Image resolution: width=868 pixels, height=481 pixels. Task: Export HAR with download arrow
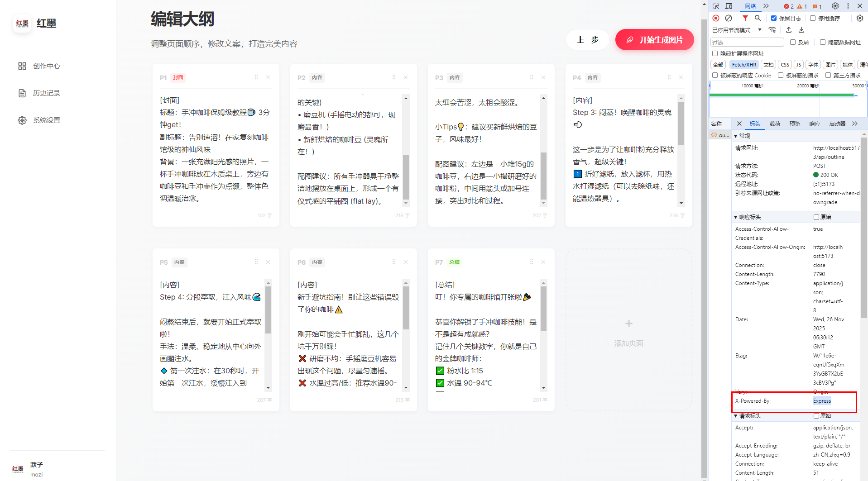[801, 30]
